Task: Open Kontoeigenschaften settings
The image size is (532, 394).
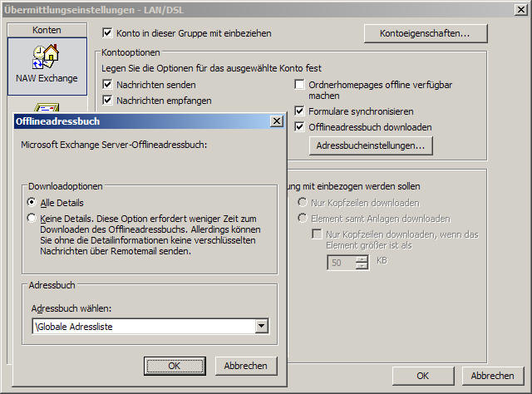Action: click(x=426, y=33)
